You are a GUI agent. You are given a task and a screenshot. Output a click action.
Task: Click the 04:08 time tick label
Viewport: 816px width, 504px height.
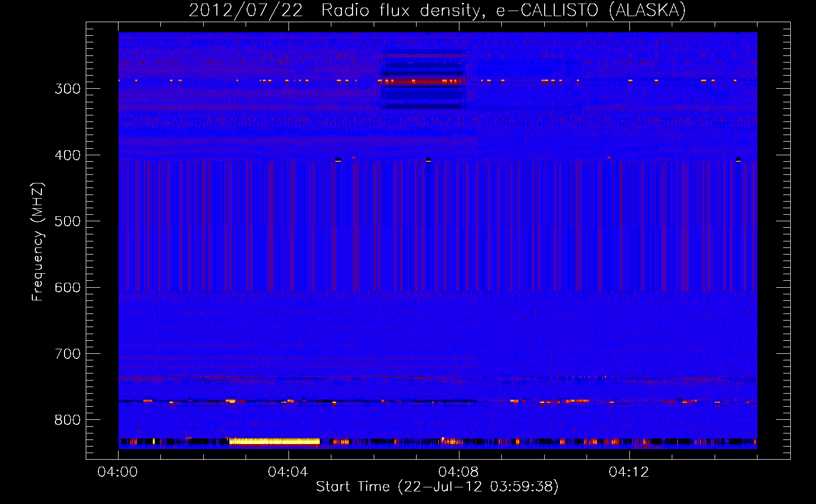(458, 472)
